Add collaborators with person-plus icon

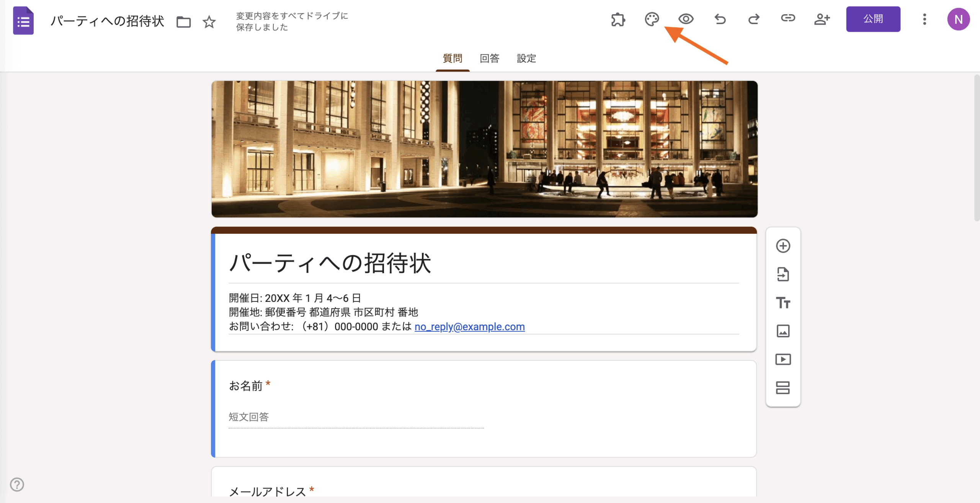[x=822, y=19]
